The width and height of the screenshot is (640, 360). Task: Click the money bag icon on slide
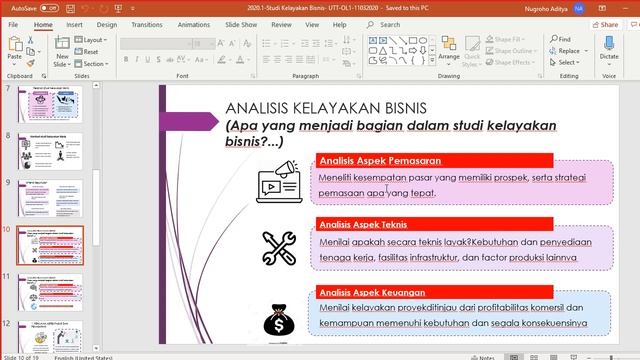click(279, 320)
